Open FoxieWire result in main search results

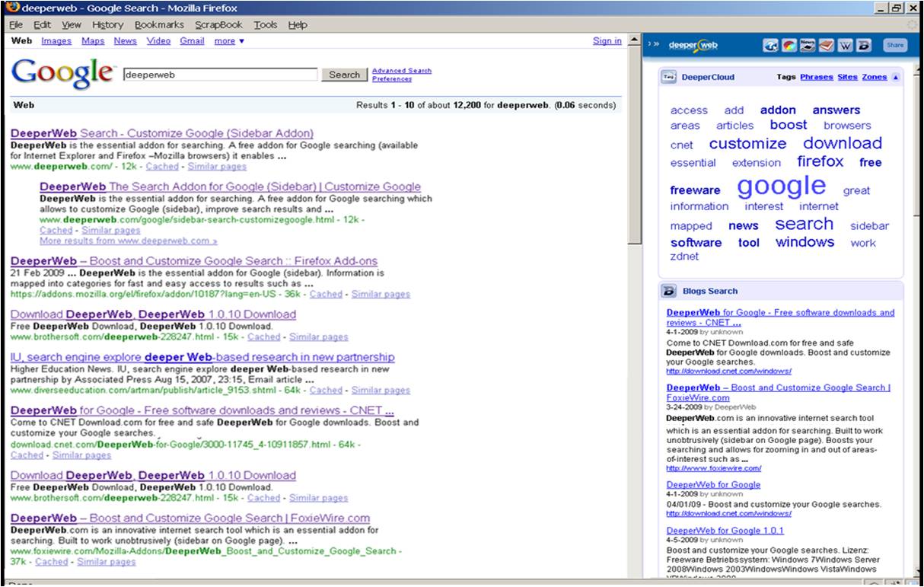(190, 518)
